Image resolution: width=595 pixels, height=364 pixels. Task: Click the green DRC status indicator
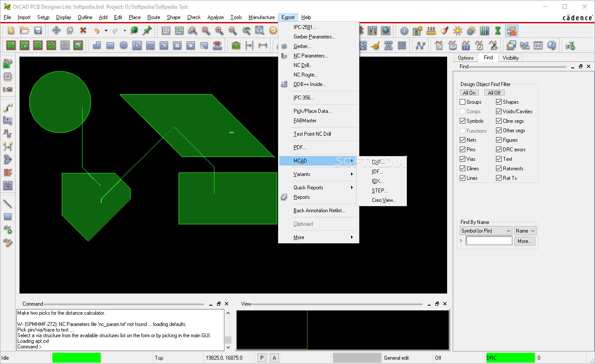coord(510,358)
